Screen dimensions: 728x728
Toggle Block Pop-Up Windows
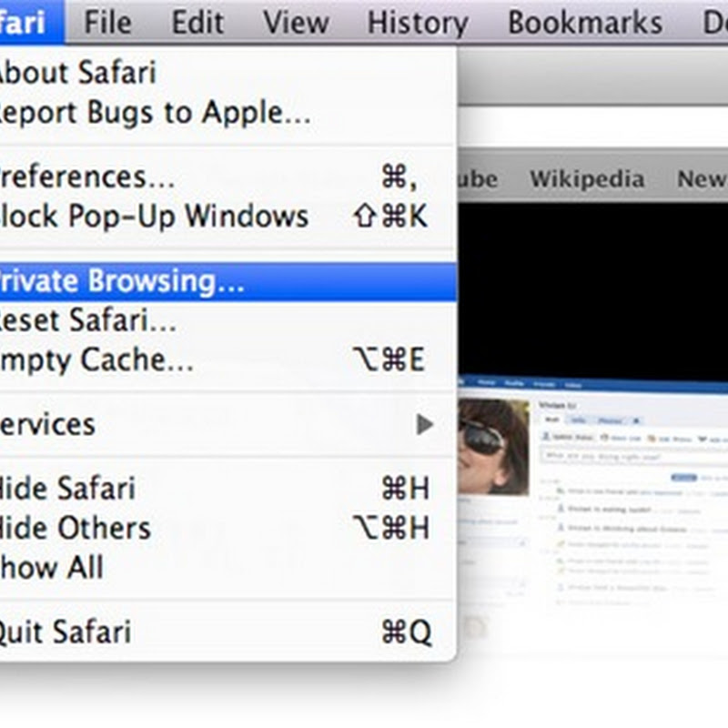228,217
